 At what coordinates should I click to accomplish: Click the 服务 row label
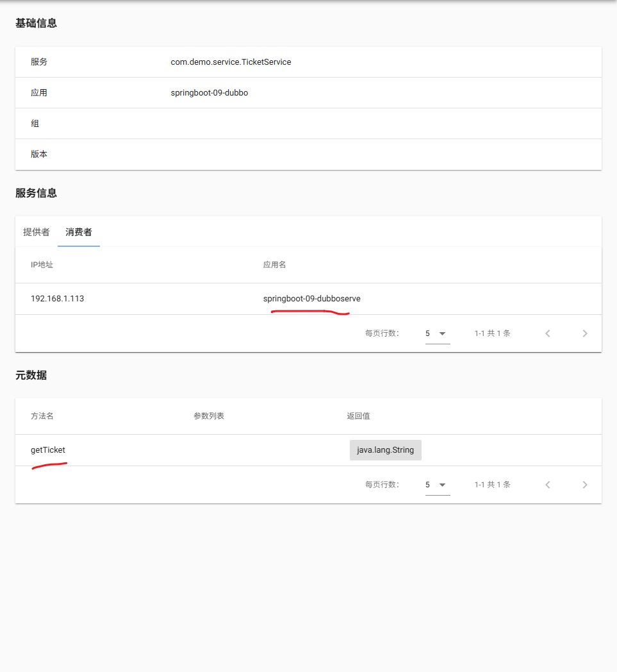coord(39,62)
